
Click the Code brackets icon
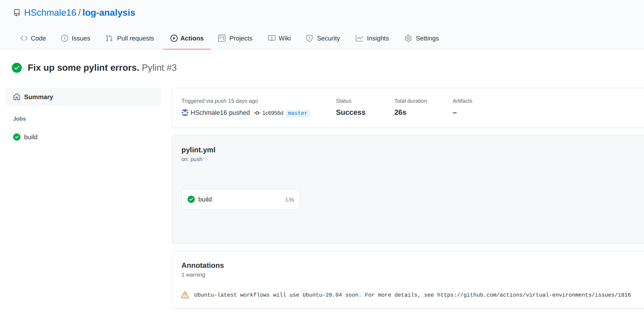pyautogui.click(x=24, y=38)
